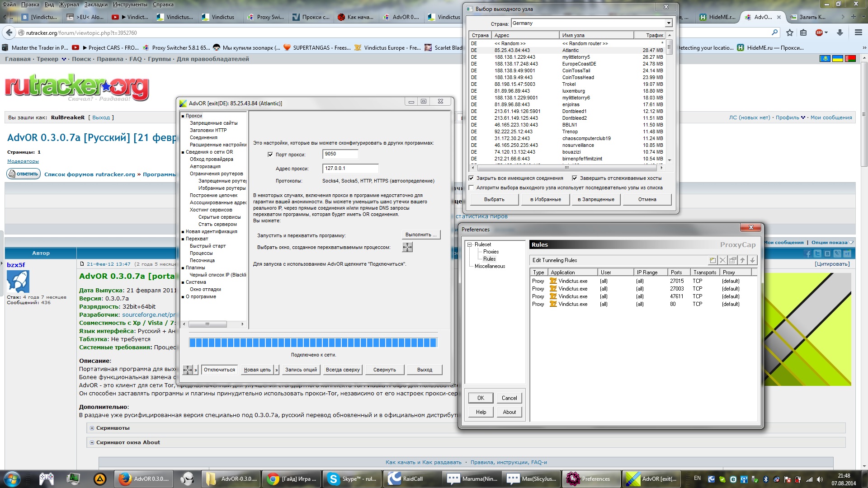Click the Belarus flag icon
The height and width of the screenshot is (488, 868).
[x=850, y=59]
